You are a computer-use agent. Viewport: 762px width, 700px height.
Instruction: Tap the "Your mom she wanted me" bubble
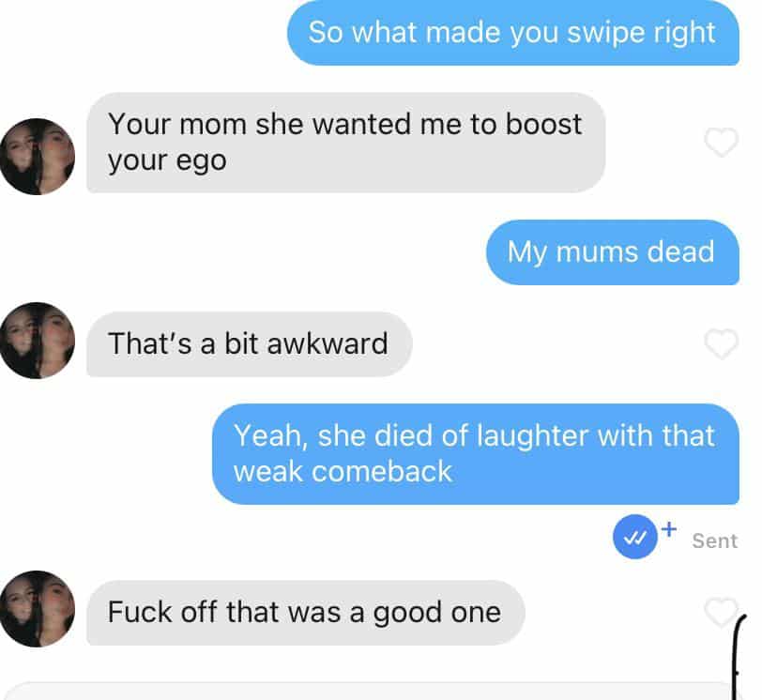pos(346,143)
